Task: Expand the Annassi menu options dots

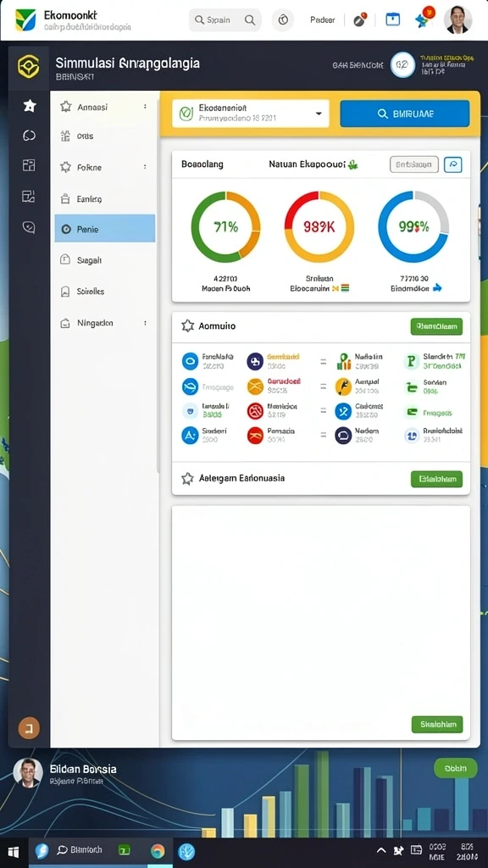Action: click(x=145, y=106)
